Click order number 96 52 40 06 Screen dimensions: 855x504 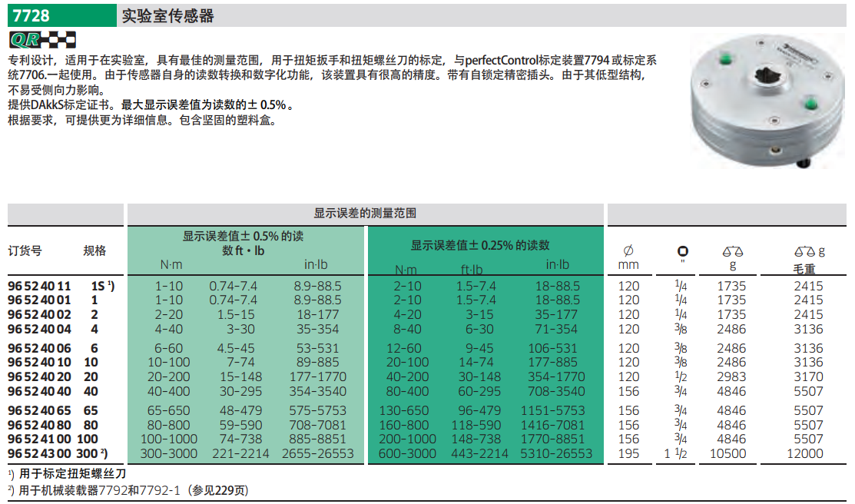pos(38,348)
